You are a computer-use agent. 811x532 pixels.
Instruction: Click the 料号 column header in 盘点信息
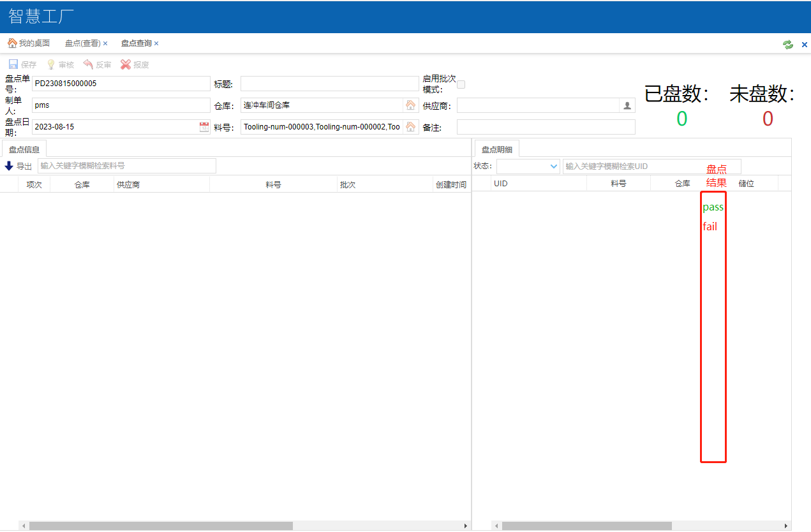pos(273,184)
